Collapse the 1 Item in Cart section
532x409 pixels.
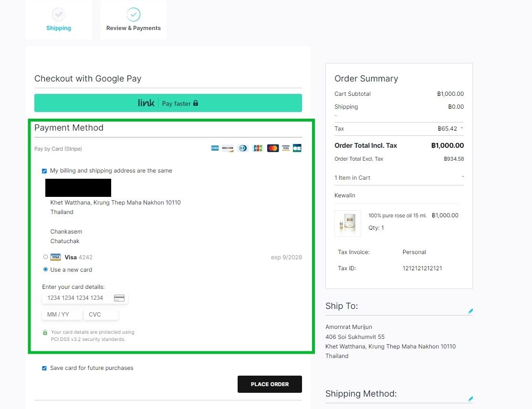[x=462, y=177]
